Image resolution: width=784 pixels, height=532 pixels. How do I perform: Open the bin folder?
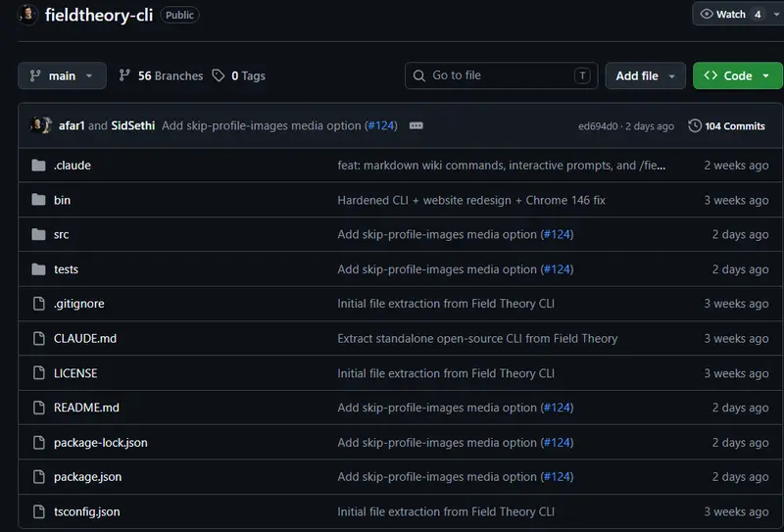(62, 200)
